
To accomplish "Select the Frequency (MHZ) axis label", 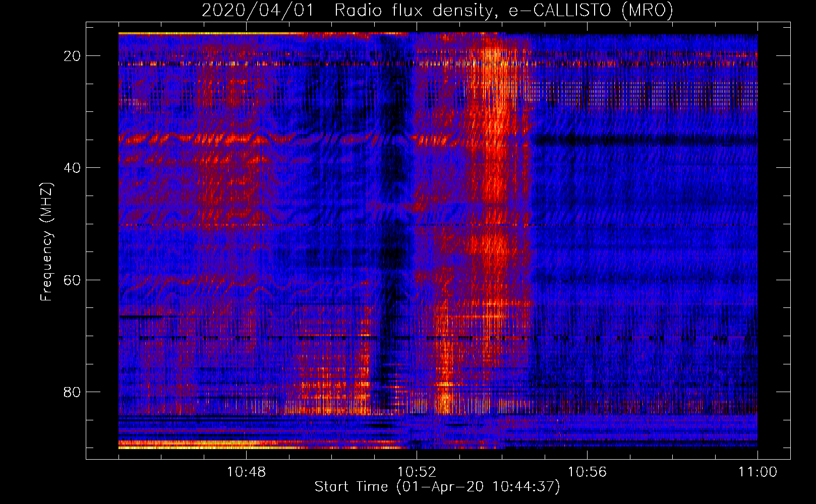I will pos(46,242).
